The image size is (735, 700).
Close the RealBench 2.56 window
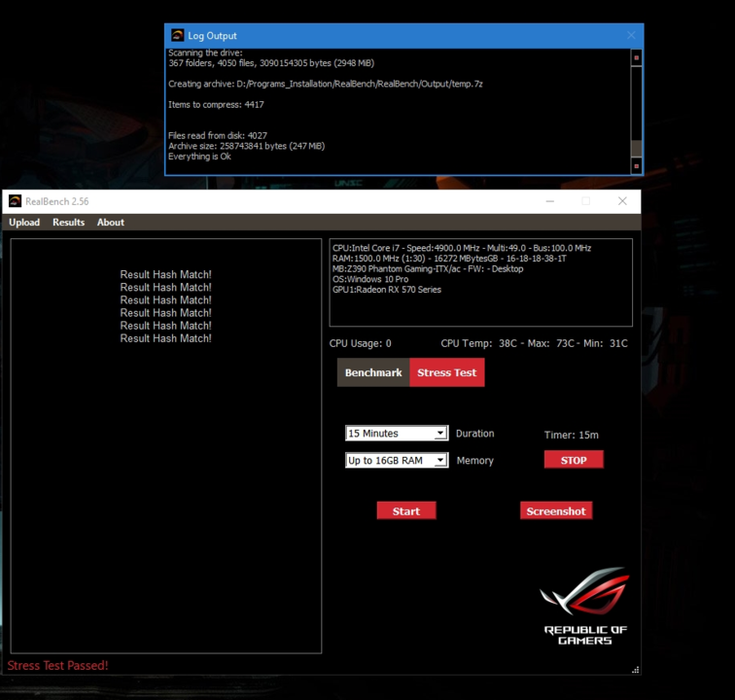click(x=622, y=201)
